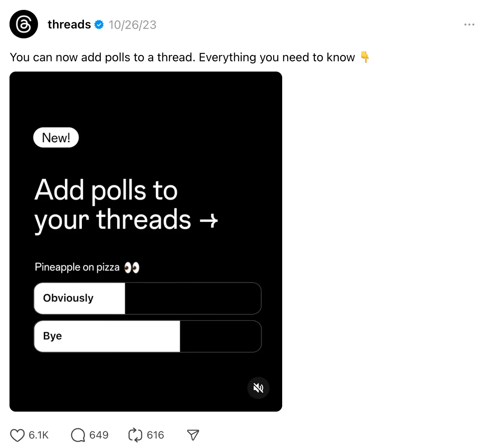The image size is (486, 448).
Task: Like the post with heart icon
Action: point(17,435)
